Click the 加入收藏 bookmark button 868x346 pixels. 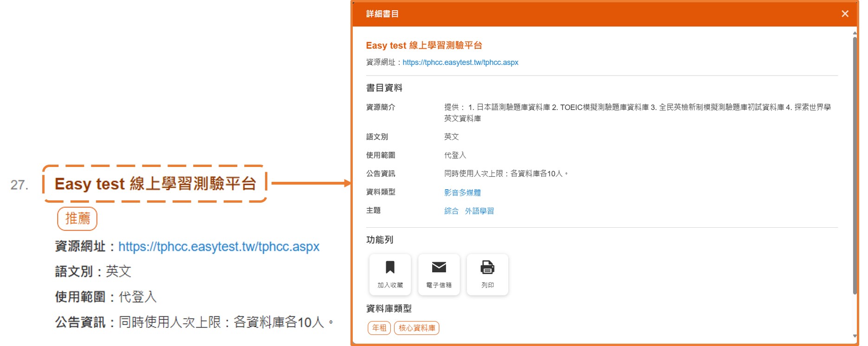coord(390,275)
